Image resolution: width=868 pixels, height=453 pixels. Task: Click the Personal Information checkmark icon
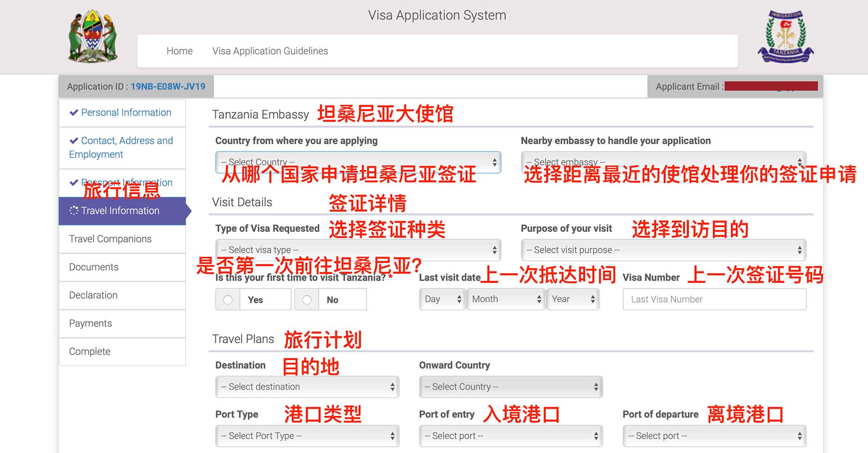74,113
